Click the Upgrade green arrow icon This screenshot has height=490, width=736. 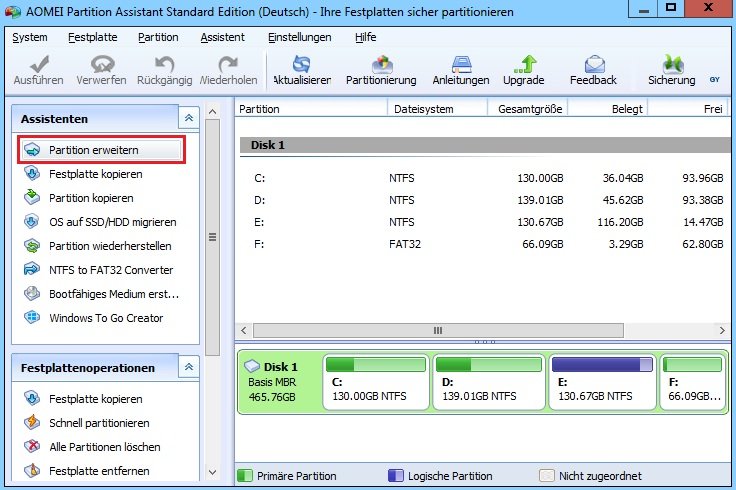(525, 64)
